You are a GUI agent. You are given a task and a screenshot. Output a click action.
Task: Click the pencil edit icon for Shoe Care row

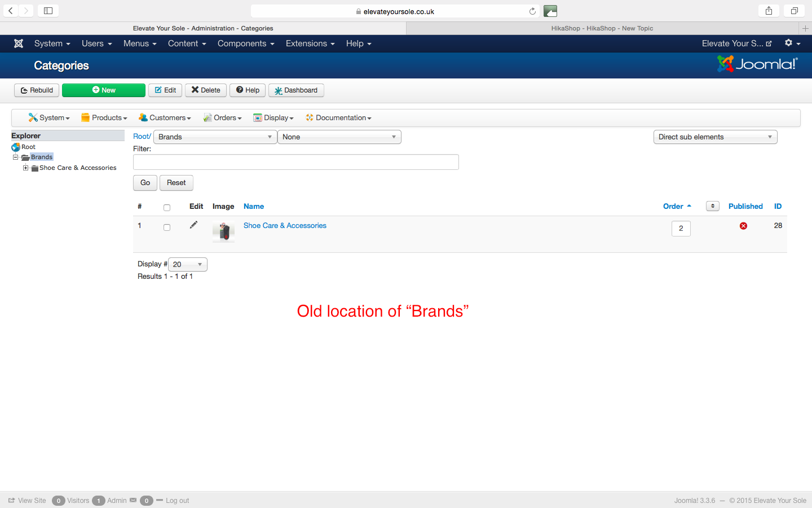click(x=193, y=225)
